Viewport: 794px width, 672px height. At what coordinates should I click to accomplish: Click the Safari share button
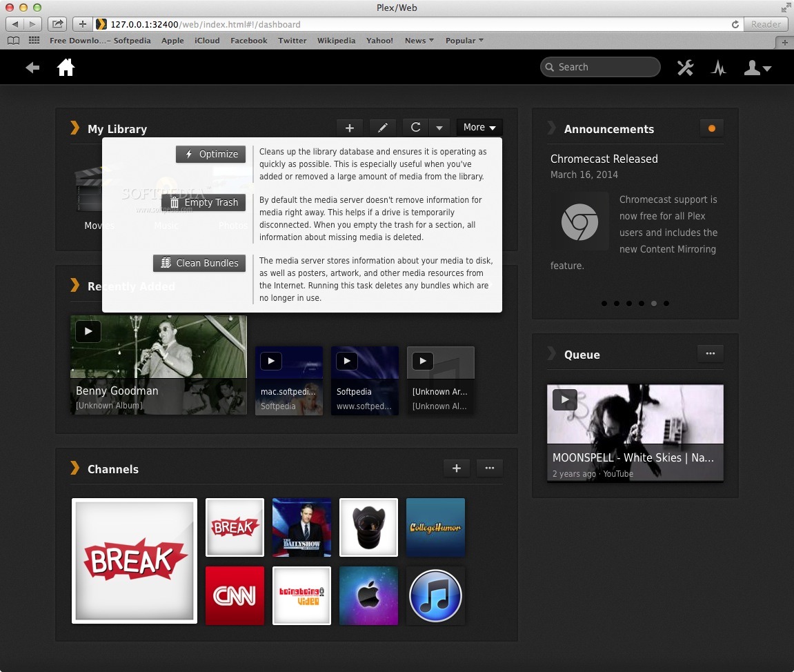58,23
